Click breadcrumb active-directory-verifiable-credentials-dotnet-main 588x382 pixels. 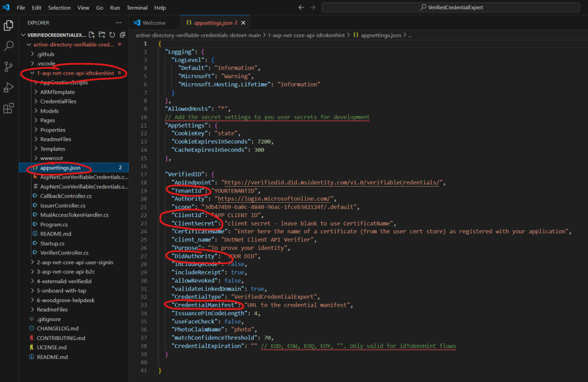coord(198,35)
